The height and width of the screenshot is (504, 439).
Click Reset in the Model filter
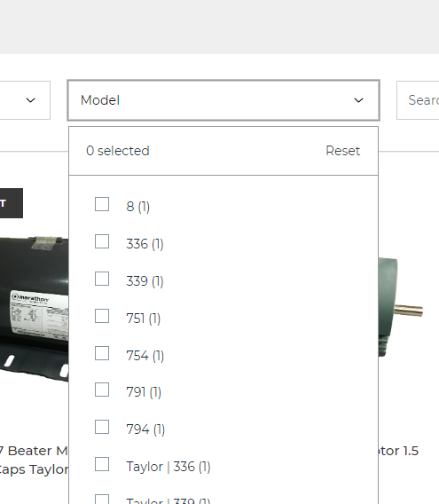342,151
